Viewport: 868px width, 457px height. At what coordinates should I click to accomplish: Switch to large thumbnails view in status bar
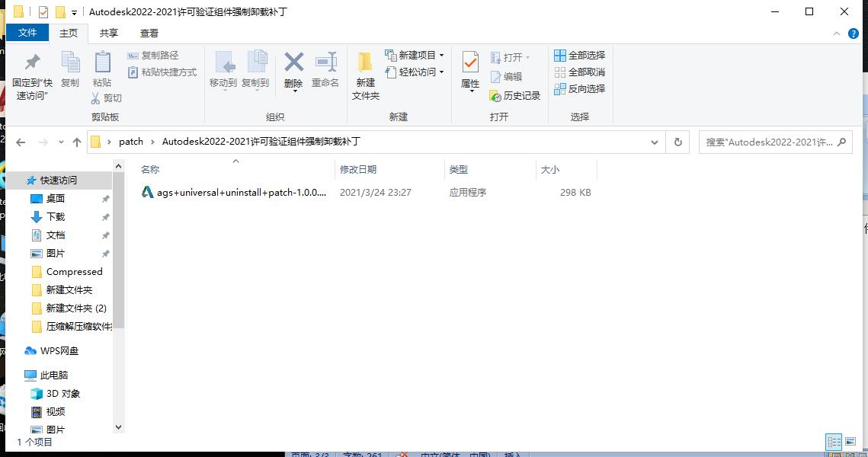849,442
